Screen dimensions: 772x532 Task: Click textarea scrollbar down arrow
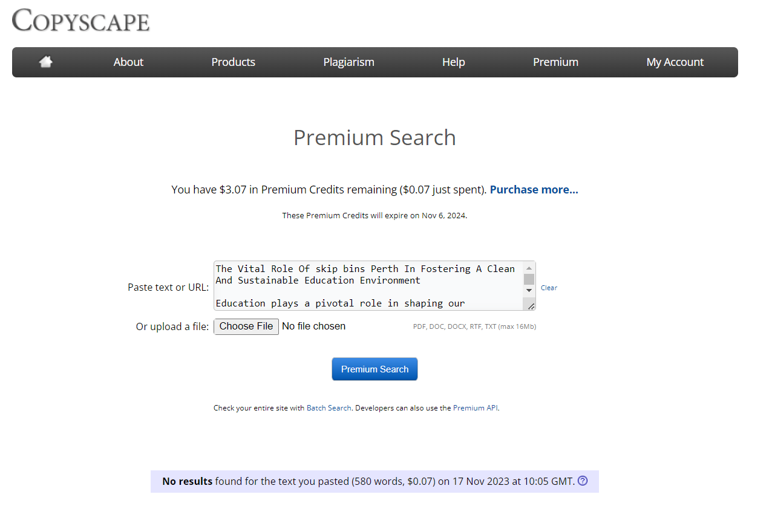pos(529,290)
